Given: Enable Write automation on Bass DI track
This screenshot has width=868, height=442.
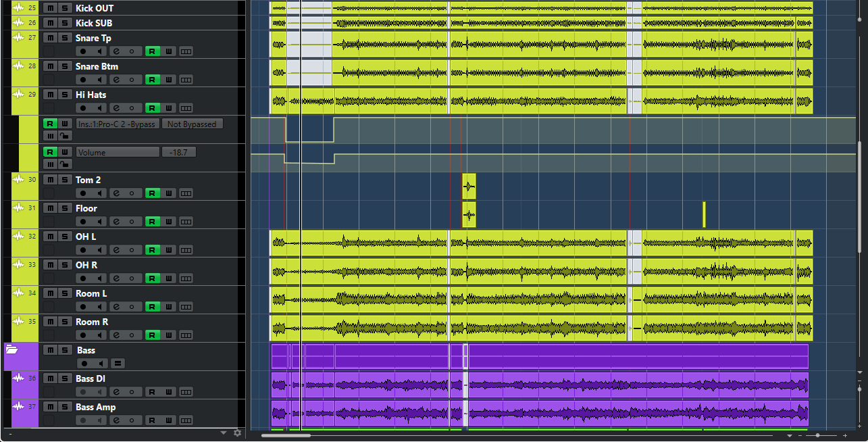Looking at the screenshot, I should point(169,392).
